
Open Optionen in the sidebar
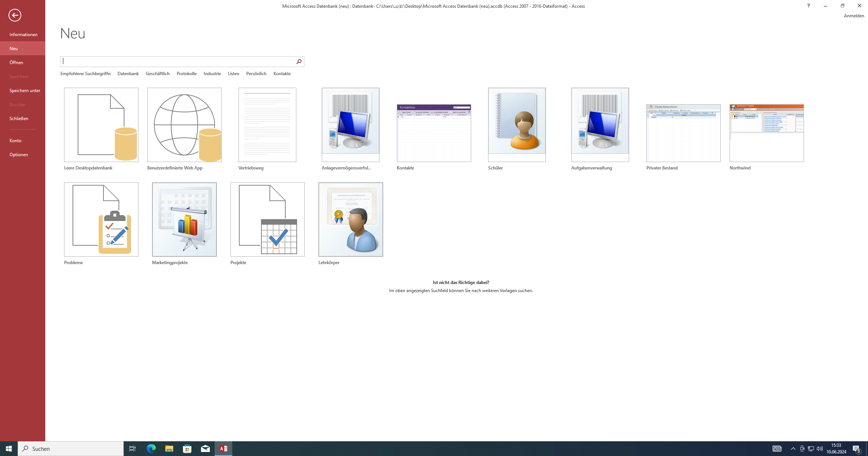click(x=18, y=154)
